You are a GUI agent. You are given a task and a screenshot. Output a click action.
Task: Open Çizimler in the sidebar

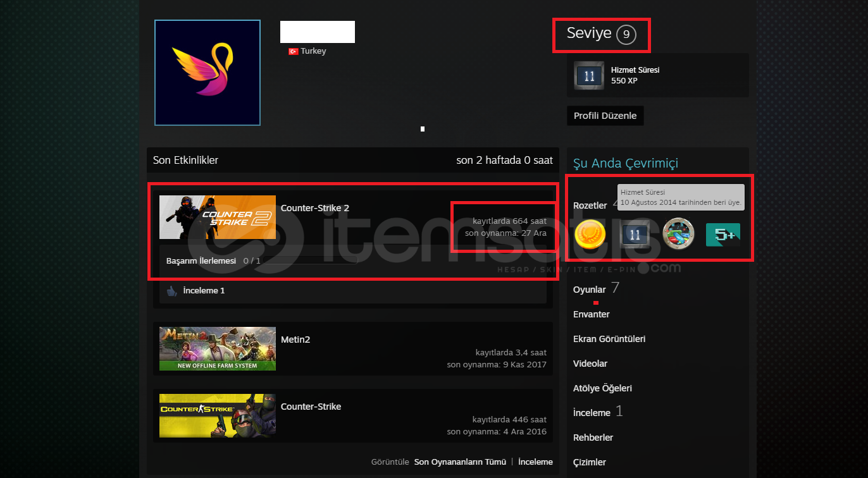point(590,462)
